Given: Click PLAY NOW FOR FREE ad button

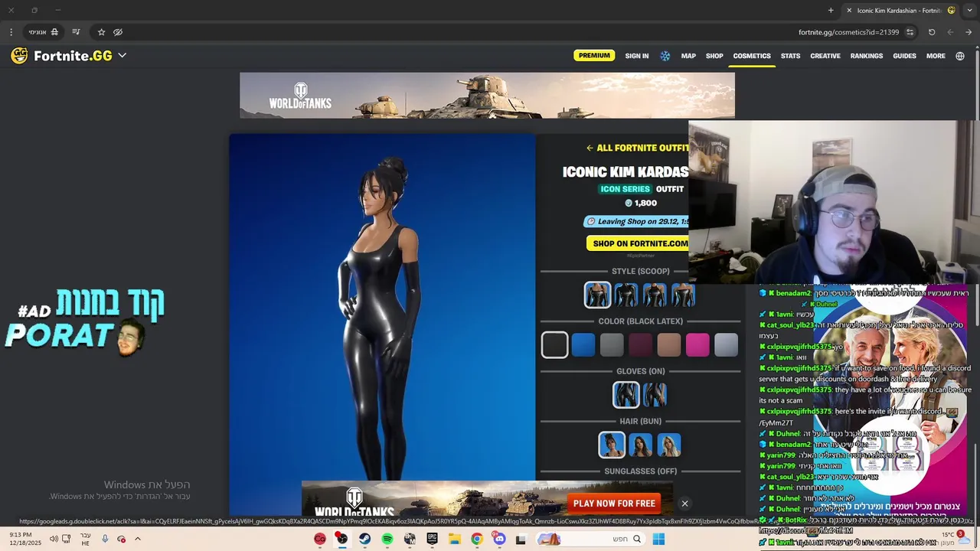Looking at the screenshot, I should [x=614, y=504].
